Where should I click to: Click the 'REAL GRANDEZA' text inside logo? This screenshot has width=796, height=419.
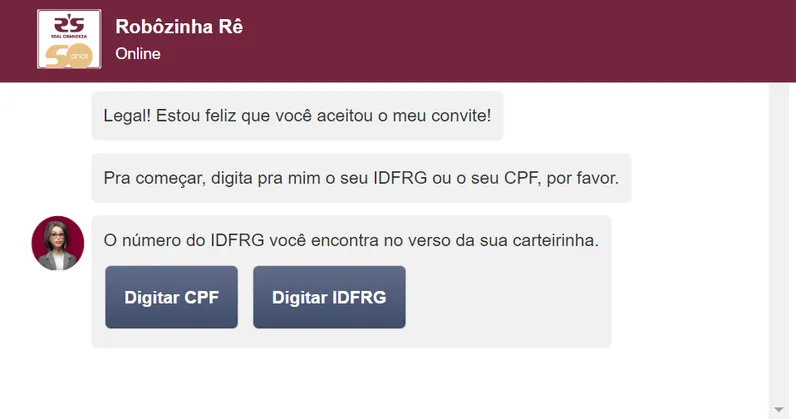[x=69, y=37]
